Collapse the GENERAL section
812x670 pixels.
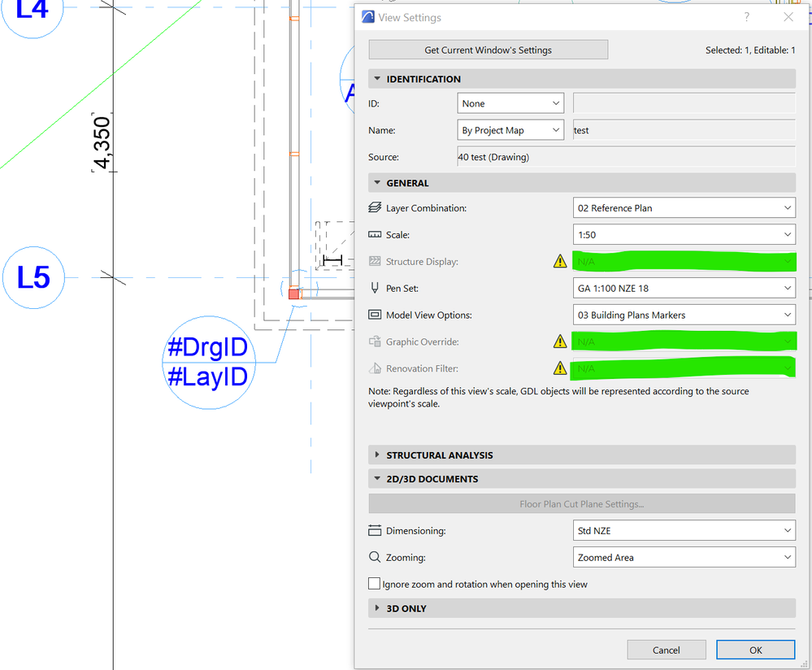pyautogui.click(x=376, y=182)
